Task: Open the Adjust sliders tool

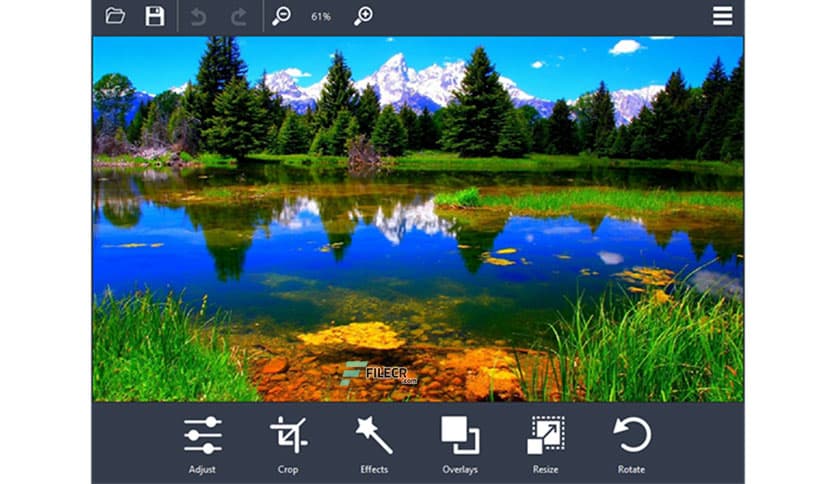Action: click(202, 445)
